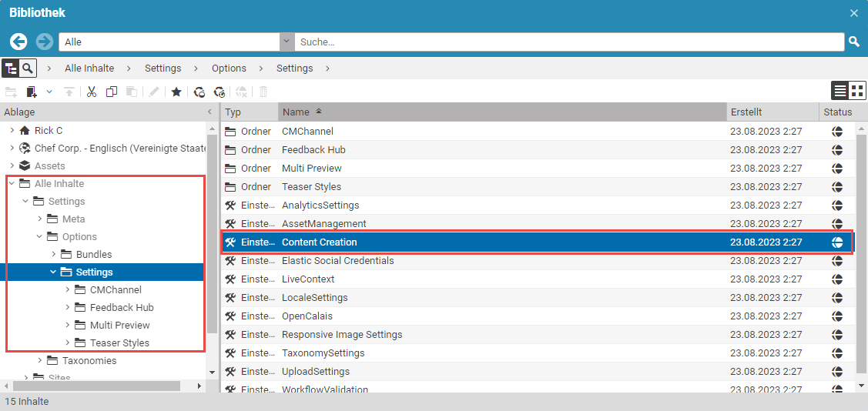Screen dimensions: 868x411
Task: Select the UploadSettings row
Action: click(538, 372)
